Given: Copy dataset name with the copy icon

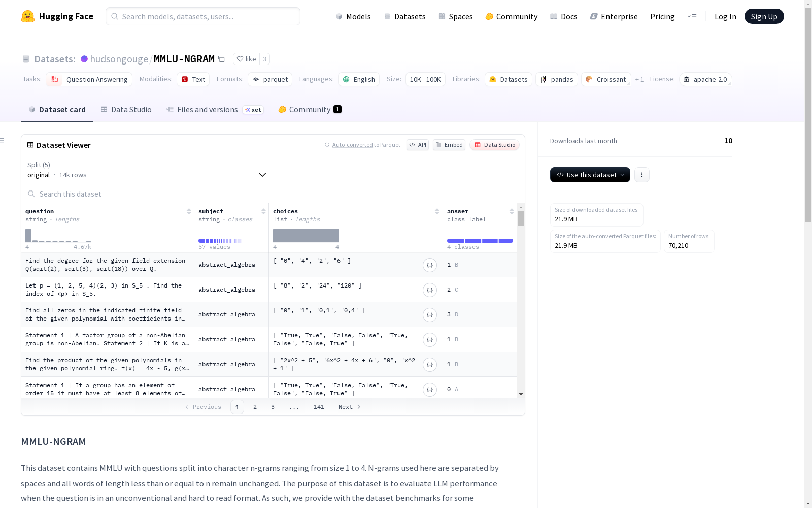Looking at the screenshot, I should [x=221, y=59].
